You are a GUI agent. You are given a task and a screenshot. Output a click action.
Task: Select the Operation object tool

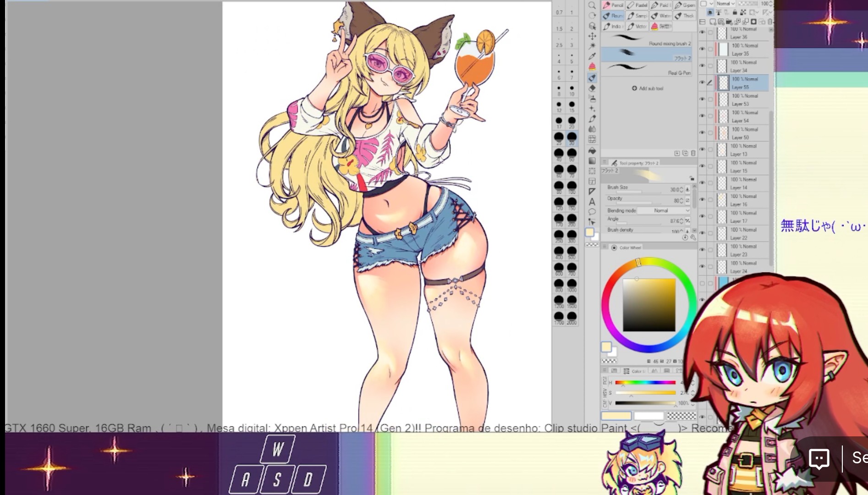(592, 26)
